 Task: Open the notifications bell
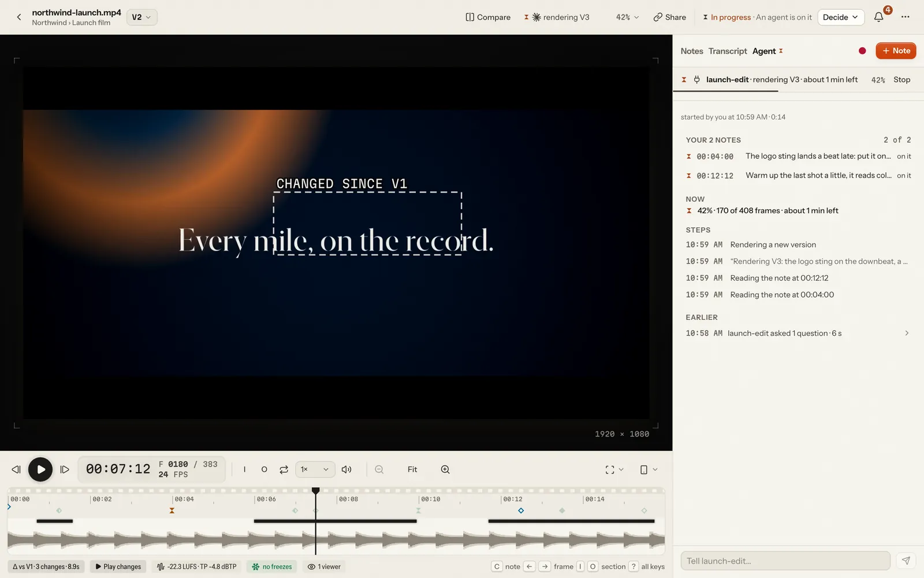pyautogui.click(x=878, y=17)
